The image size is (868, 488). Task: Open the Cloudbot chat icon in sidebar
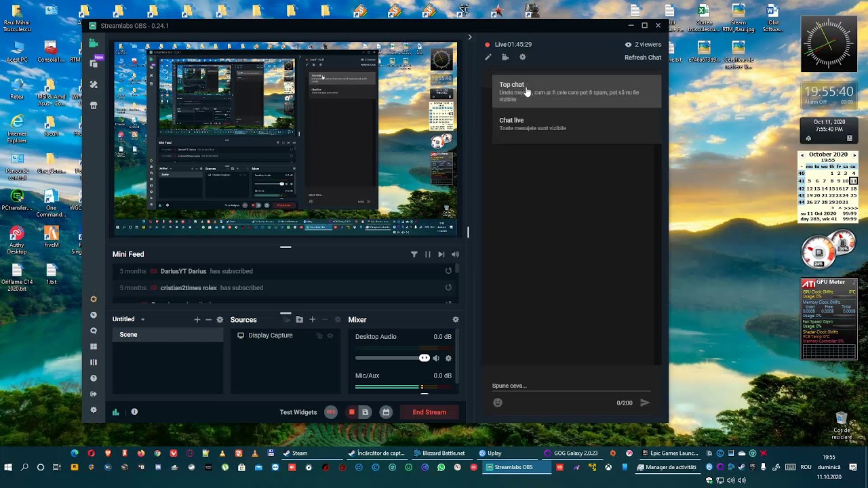coord(94,331)
